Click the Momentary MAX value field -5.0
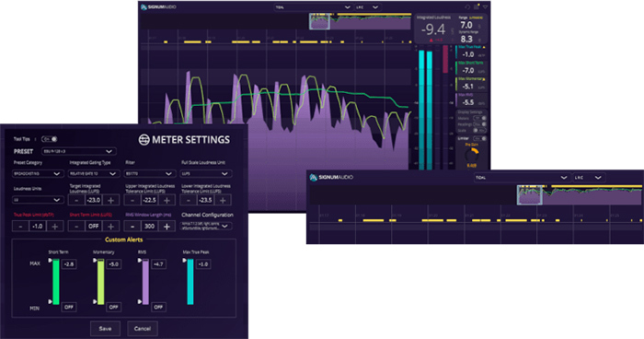The image size is (644, 339). pos(114,264)
